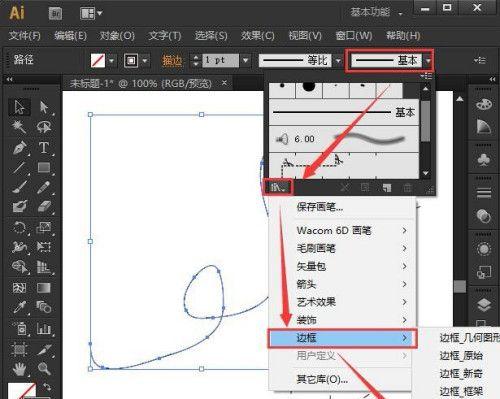Choose 其它库(O)... from the menu
The width and height of the screenshot is (500, 399).
[322, 379]
